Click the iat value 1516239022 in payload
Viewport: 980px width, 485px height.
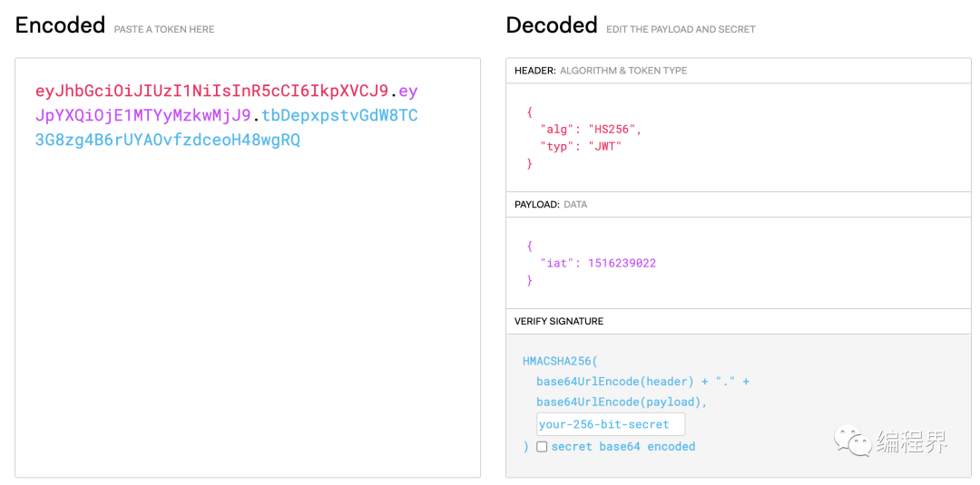[622, 263]
